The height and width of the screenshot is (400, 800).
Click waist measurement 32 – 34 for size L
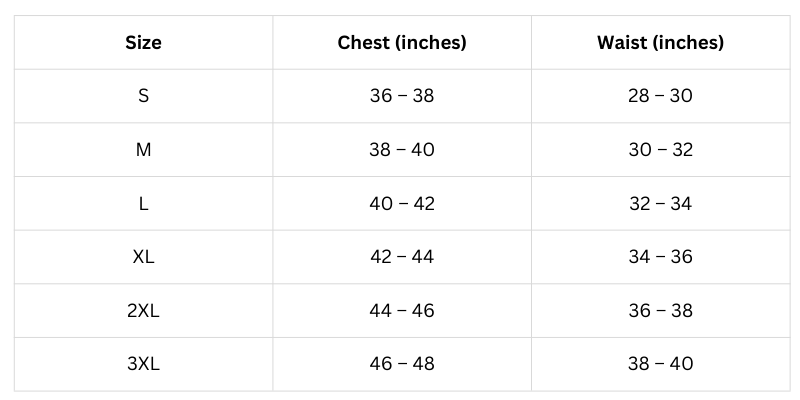coord(660,204)
